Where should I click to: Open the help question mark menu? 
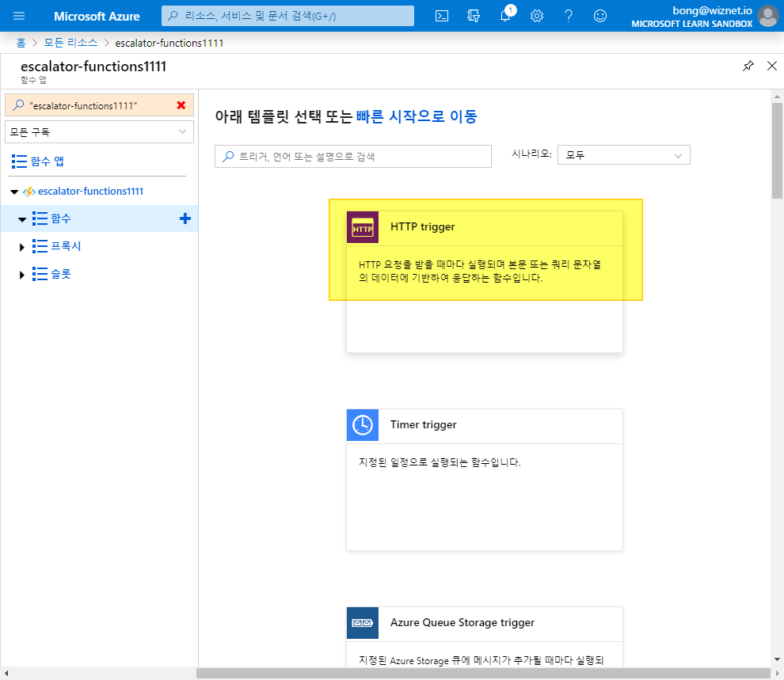[569, 16]
